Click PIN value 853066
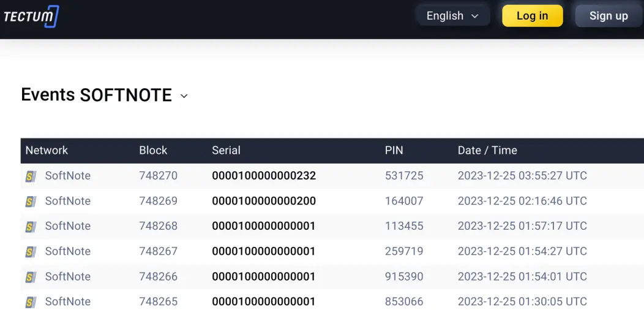This screenshot has height=310, width=644. 404,301
